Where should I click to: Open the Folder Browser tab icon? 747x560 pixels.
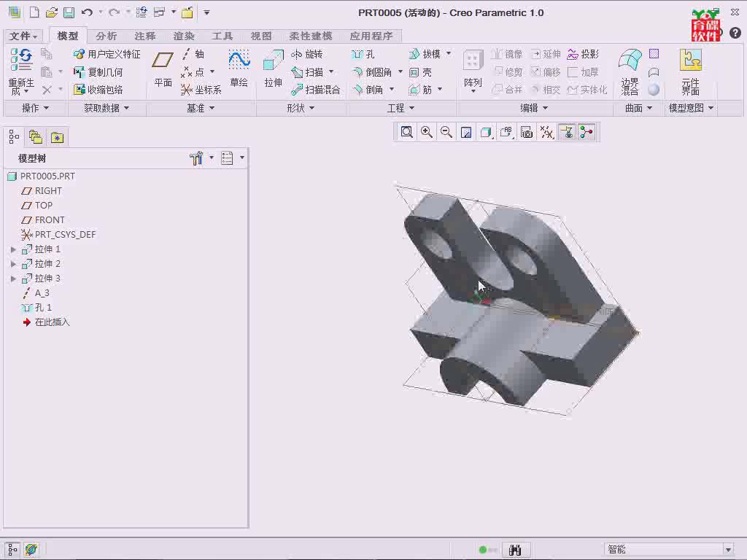click(x=36, y=137)
